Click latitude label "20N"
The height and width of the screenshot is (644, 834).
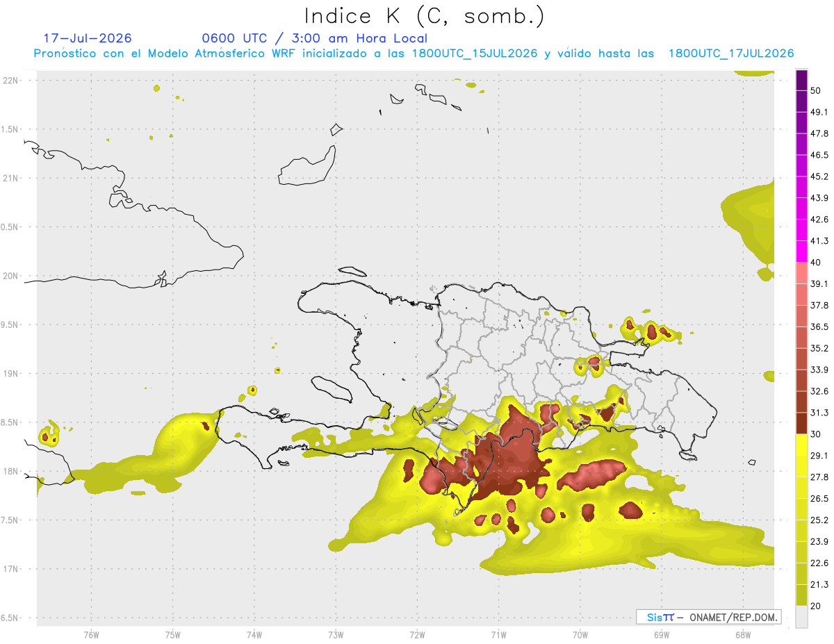12,276
